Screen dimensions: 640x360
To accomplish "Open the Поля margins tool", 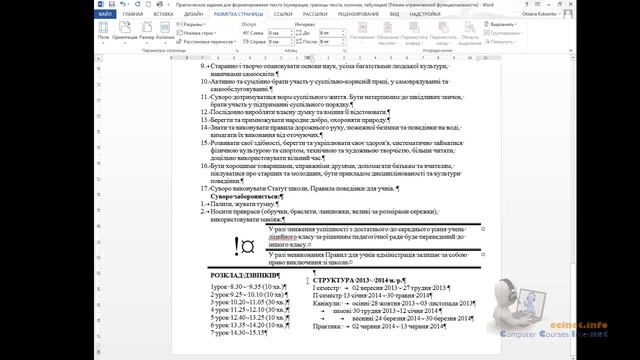I will pos(103,33).
